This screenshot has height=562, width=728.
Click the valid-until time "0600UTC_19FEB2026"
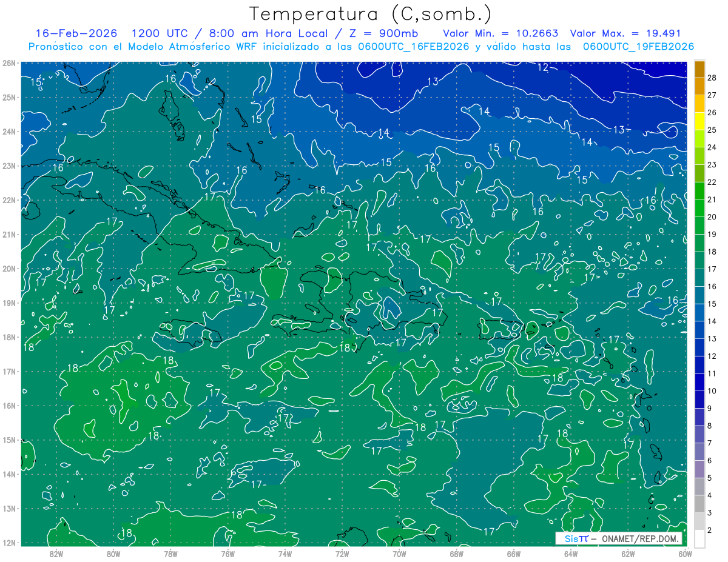pos(638,47)
